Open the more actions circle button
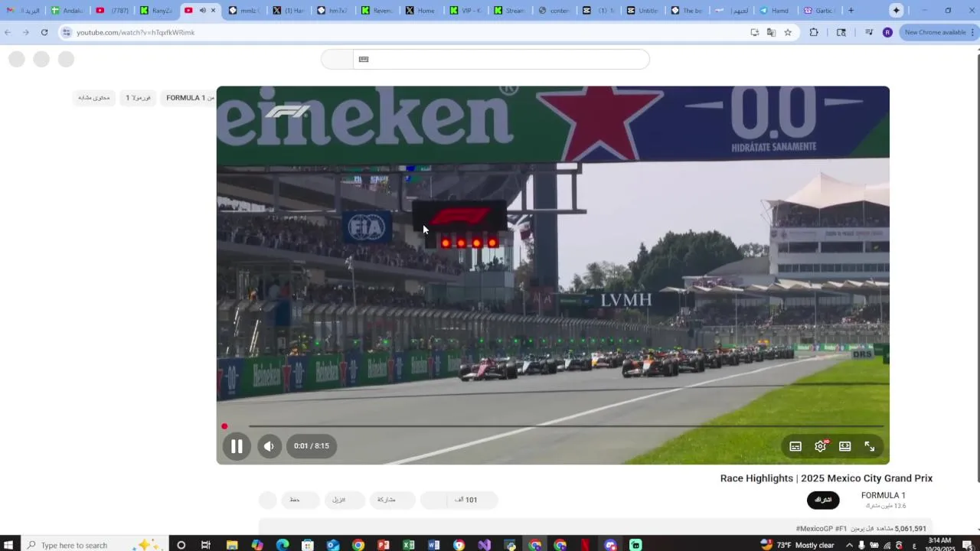The height and width of the screenshot is (551, 980). coord(267,500)
